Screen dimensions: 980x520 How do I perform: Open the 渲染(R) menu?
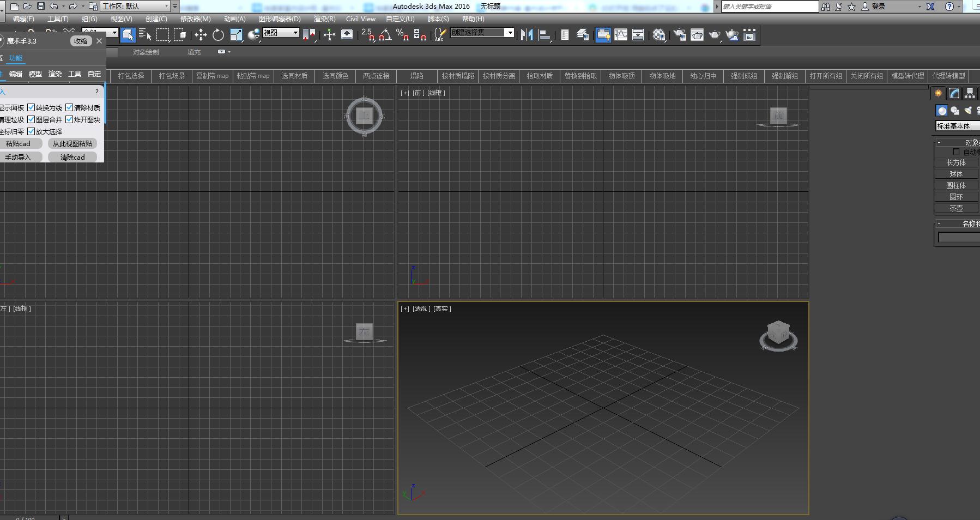tap(324, 19)
